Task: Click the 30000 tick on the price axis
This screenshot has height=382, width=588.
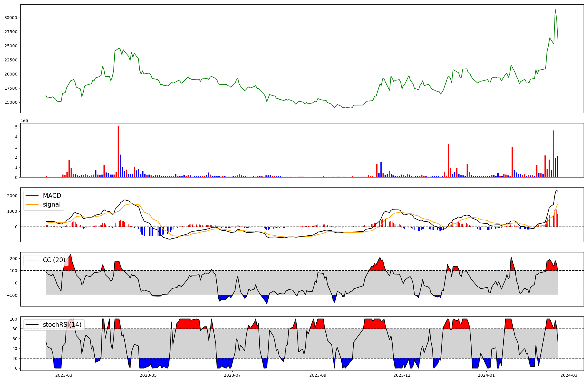Action: 11,18
